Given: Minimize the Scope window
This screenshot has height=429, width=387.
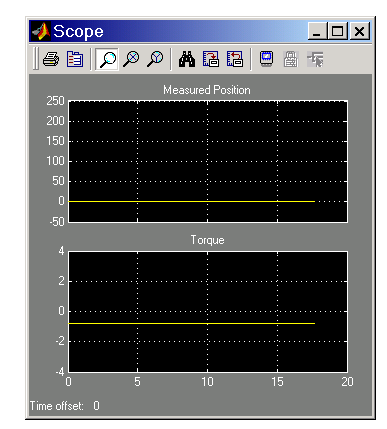Looking at the screenshot, I should tap(317, 31).
